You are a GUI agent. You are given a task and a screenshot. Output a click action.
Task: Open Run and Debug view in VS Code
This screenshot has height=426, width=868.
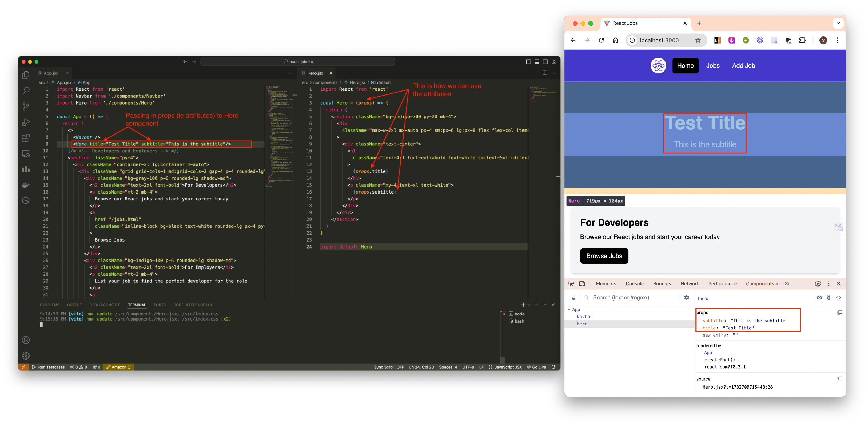pyautogui.click(x=26, y=122)
